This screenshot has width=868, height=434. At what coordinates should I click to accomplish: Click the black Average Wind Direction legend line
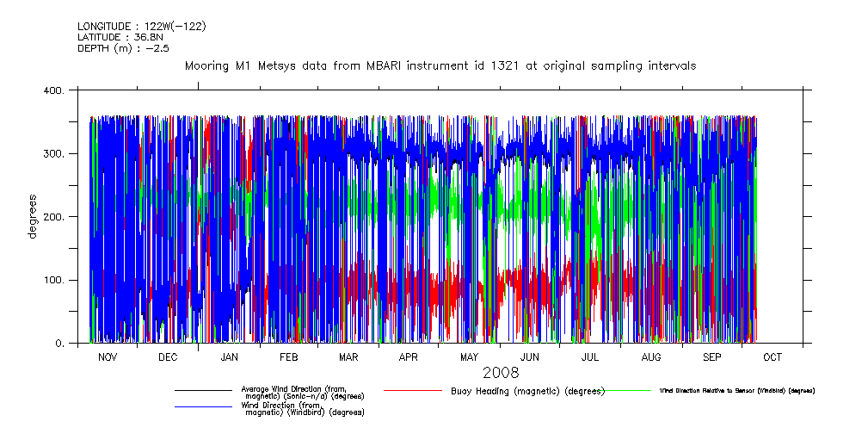coord(203,390)
